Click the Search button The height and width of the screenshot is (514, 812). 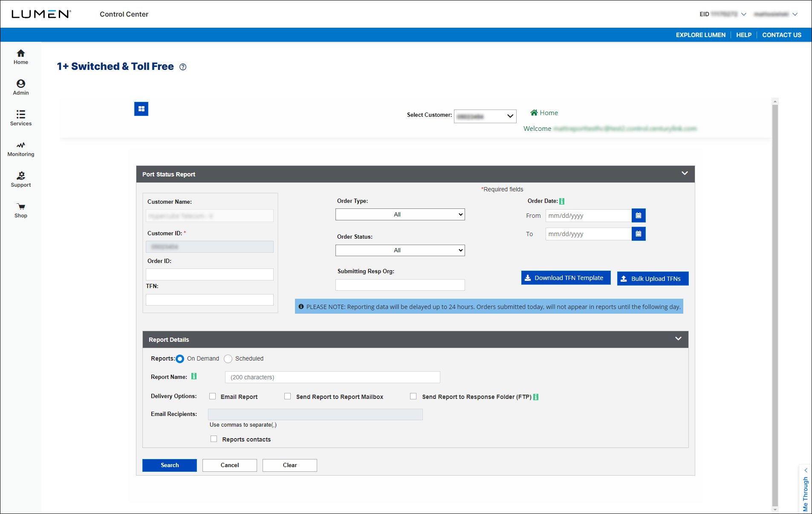click(170, 465)
